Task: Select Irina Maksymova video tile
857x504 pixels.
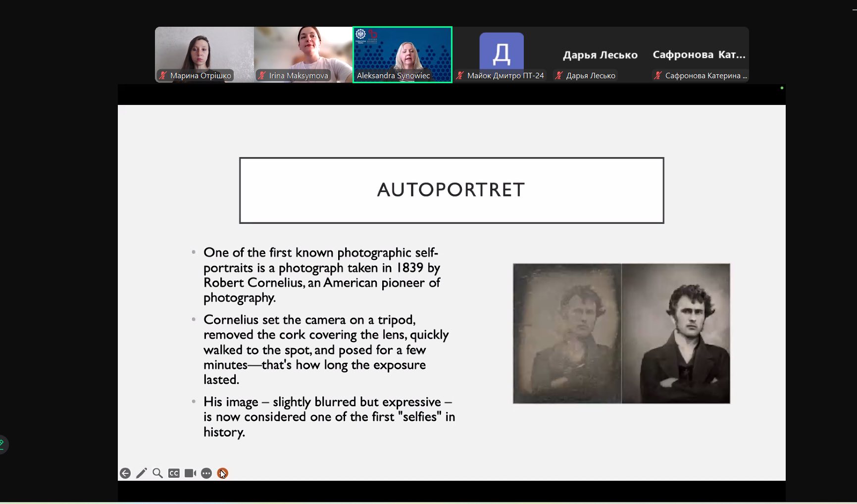Action: point(303,54)
